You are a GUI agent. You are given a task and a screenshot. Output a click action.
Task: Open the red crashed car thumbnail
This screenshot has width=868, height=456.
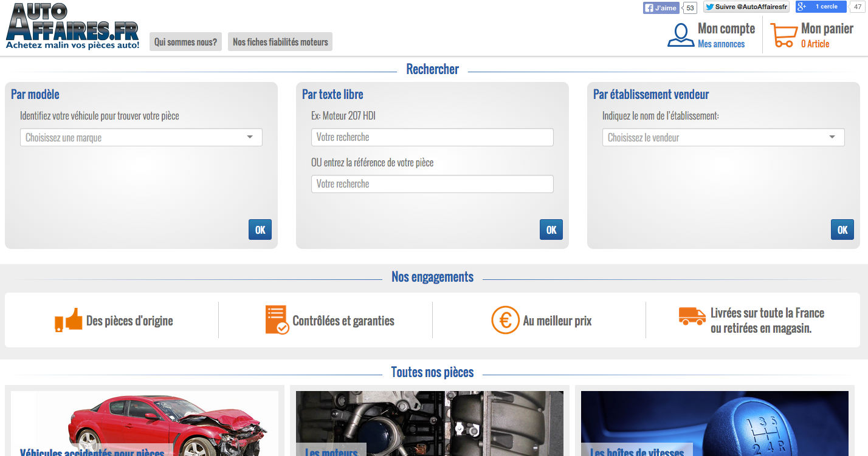145,423
